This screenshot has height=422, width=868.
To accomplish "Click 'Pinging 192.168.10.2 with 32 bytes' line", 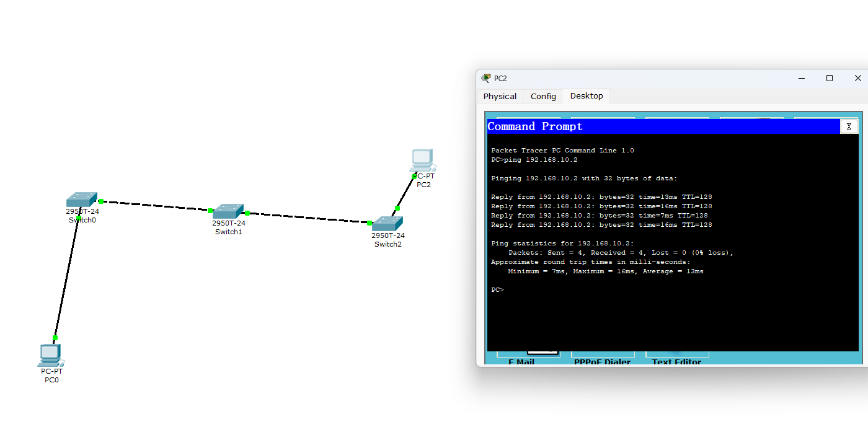I will [x=584, y=178].
